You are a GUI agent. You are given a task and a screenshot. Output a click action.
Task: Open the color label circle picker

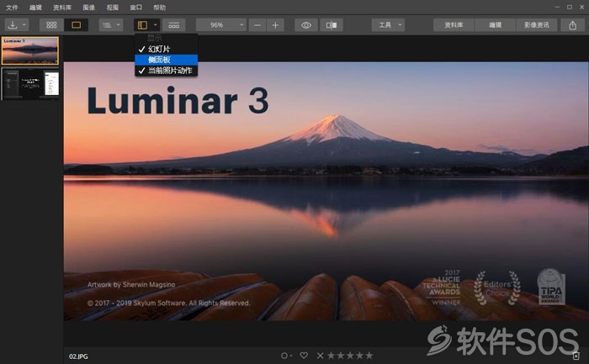pos(286,356)
